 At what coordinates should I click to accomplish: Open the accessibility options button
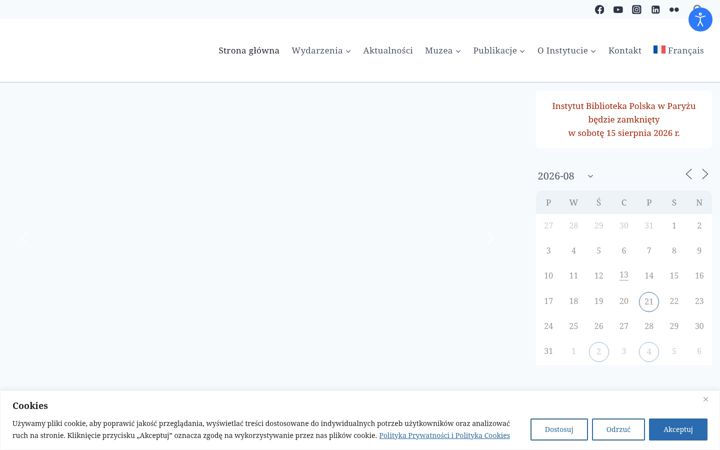(700, 19)
